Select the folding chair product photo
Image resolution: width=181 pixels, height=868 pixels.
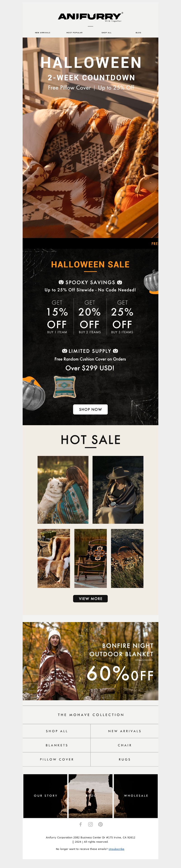click(90, 558)
